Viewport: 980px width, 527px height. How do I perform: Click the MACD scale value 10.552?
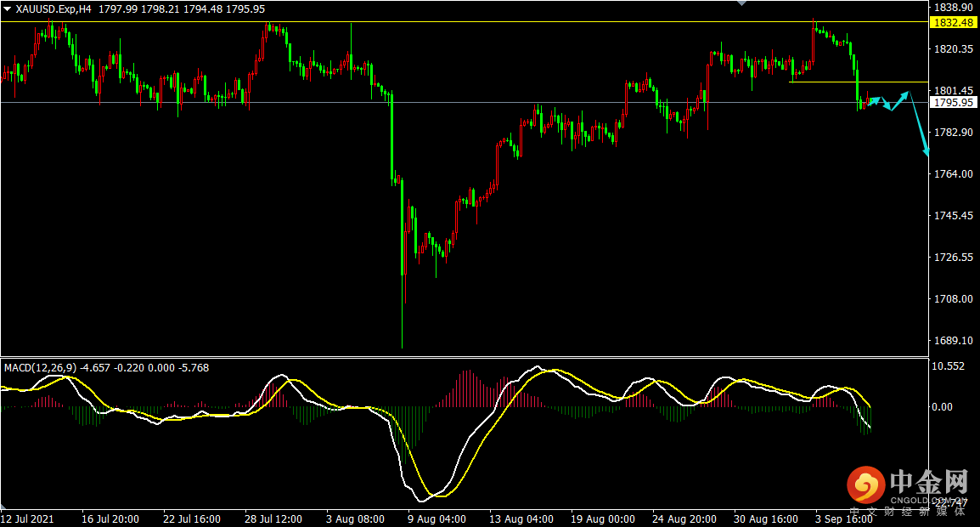pos(948,366)
